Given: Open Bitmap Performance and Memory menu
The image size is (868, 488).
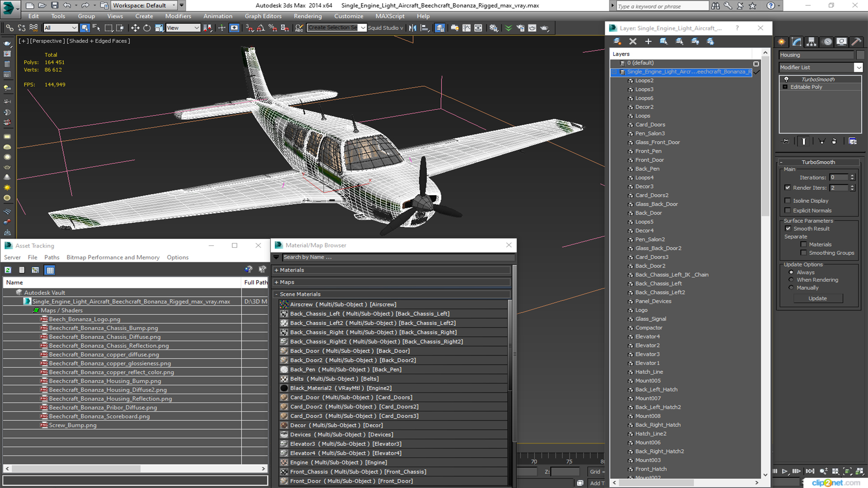Looking at the screenshot, I should click(x=113, y=258).
